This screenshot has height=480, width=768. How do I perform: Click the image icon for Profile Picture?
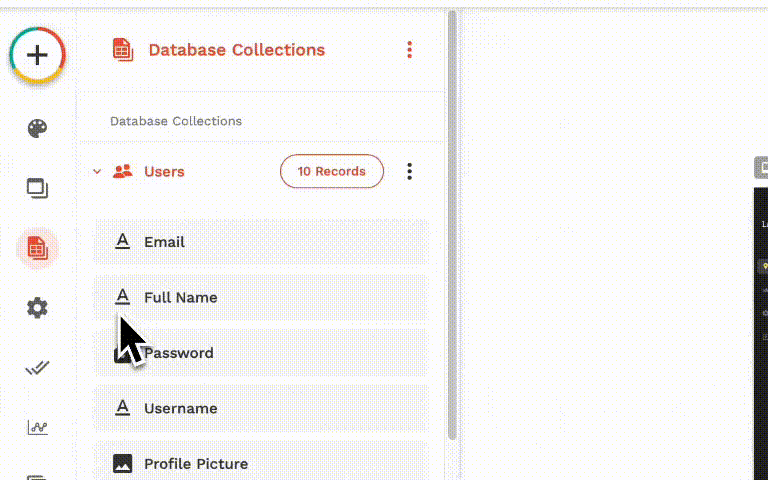(123, 464)
